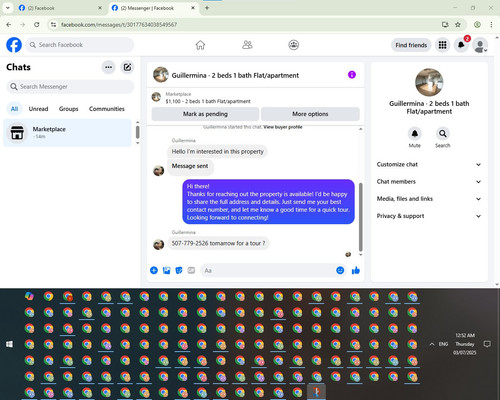The height and width of the screenshot is (400, 500).
Task: Click the browser address bar URL
Action: point(119,25)
